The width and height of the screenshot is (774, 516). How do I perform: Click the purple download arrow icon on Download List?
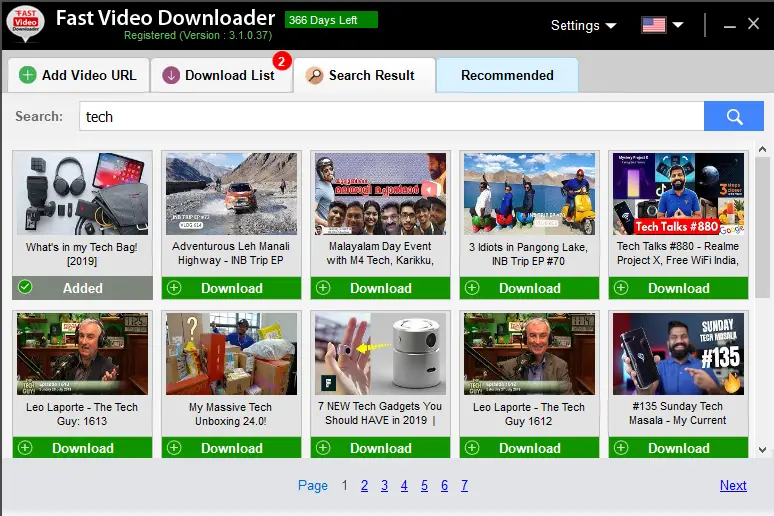(x=171, y=76)
